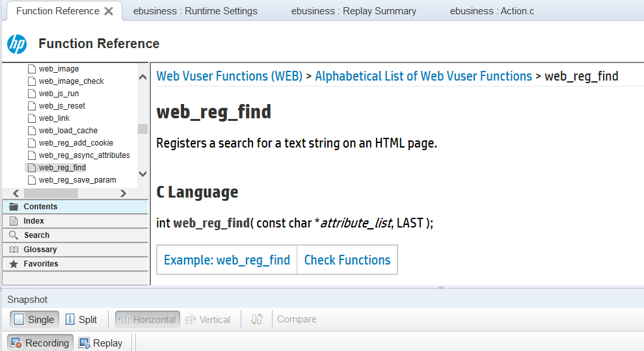The width and height of the screenshot is (644, 351).
Task: Show the Replay snapshot
Action: (101, 343)
